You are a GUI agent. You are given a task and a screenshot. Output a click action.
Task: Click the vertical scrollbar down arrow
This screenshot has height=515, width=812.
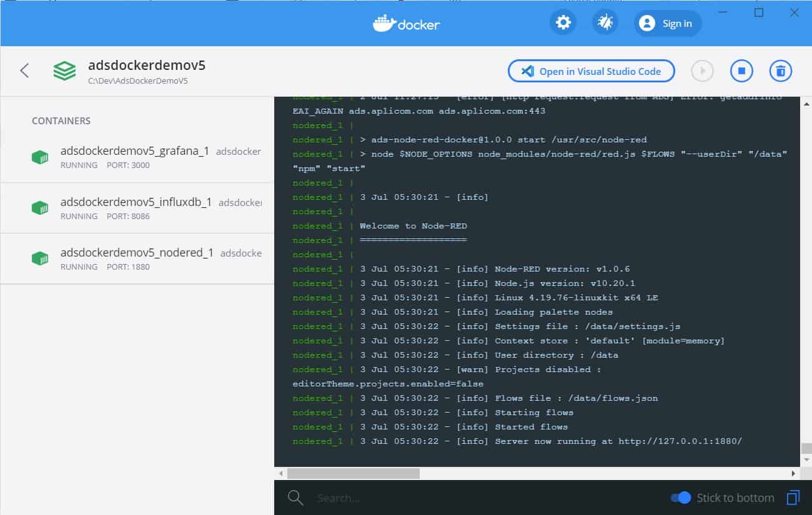click(x=806, y=461)
